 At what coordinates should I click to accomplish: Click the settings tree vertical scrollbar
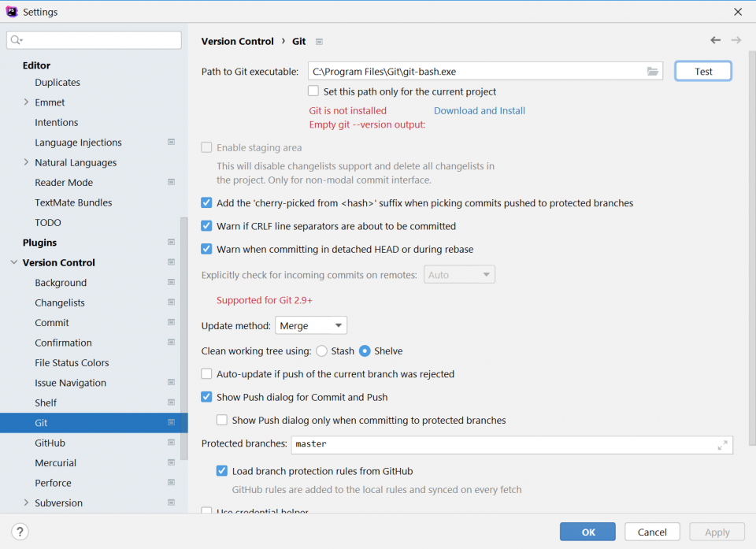183,339
